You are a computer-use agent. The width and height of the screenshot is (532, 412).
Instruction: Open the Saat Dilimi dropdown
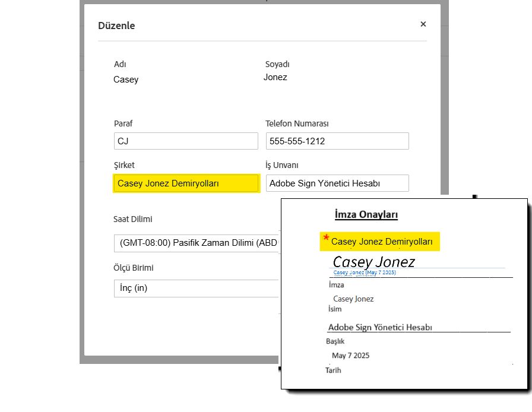click(x=196, y=243)
